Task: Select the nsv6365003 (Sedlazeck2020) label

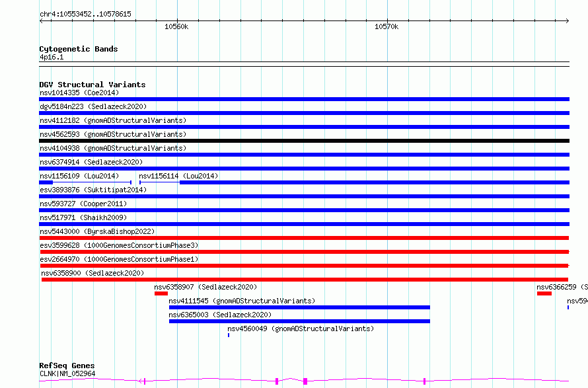Action: coord(220,315)
